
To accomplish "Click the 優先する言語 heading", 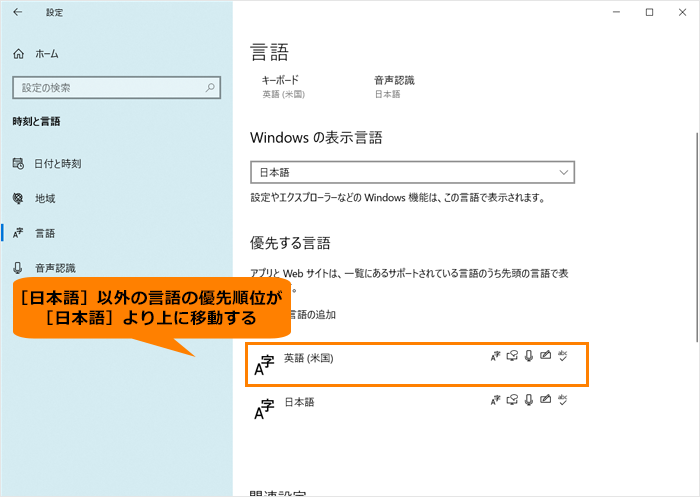I will (x=290, y=243).
